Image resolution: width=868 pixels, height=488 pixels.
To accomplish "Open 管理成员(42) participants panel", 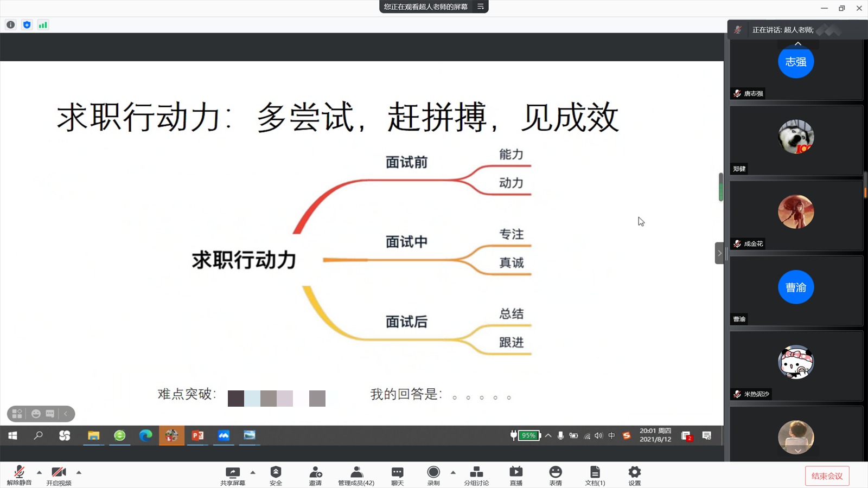I will click(x=356, y=474).
